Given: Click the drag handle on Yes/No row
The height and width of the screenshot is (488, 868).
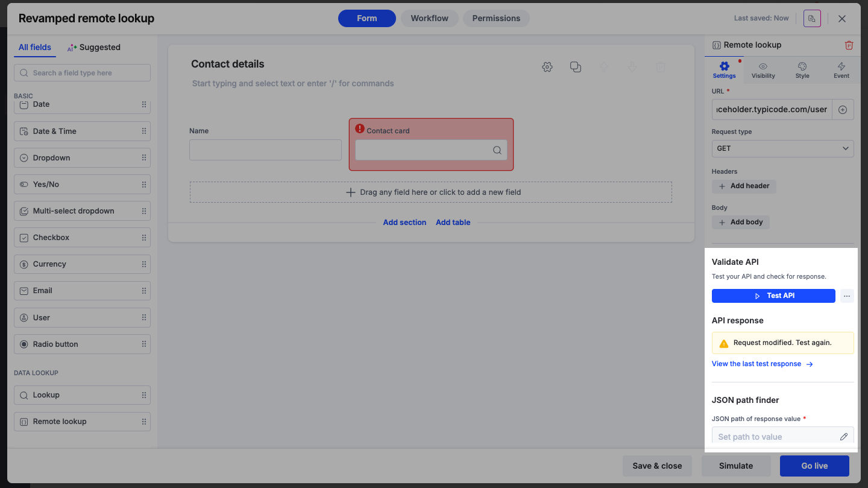Looking at the screenshot, I should (x=144, y=185).
